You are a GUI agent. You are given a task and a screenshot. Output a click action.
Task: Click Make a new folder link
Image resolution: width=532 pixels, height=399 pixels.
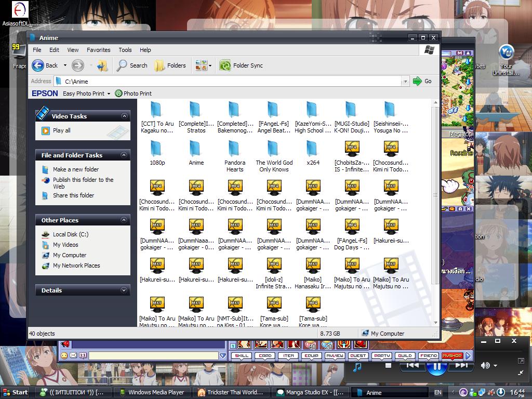[x=76, y=169]
